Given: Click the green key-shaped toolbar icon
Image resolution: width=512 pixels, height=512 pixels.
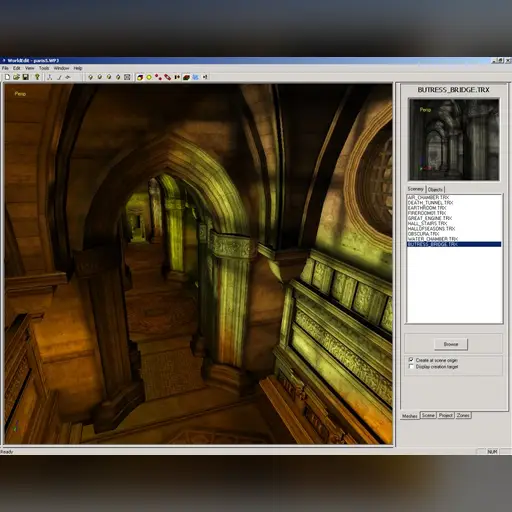Looking at the screenshot, I should click(x=37, y=77).
